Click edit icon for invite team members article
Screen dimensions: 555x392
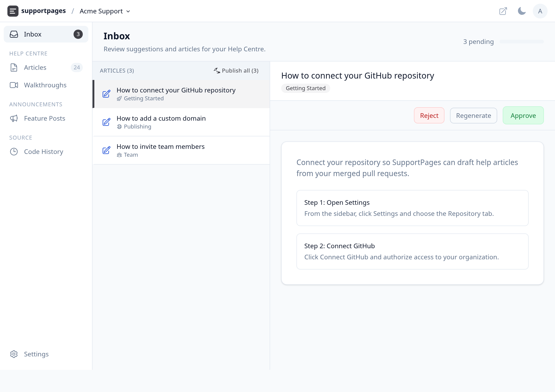(x=106, y=150)
